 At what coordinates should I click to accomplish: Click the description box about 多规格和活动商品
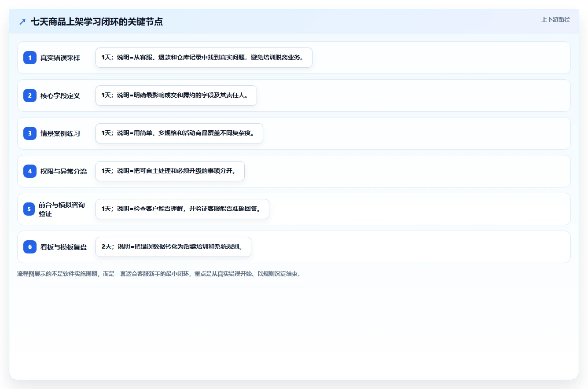point(179,133)
